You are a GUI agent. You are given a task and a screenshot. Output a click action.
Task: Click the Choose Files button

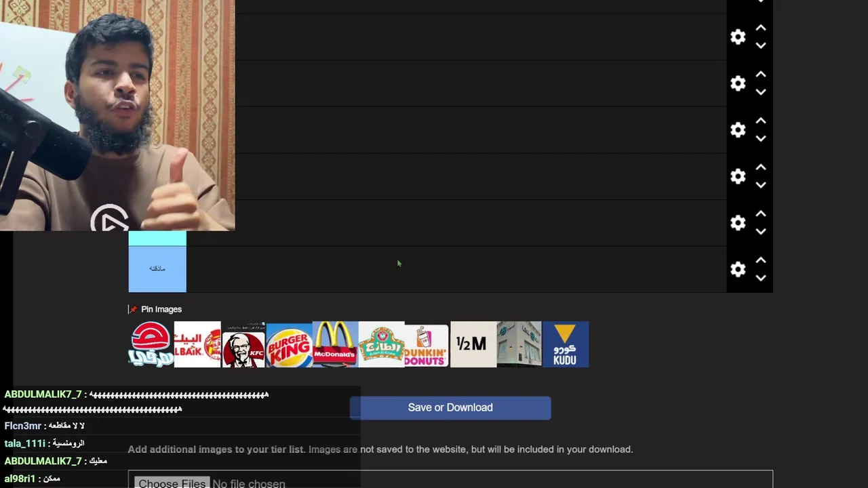172,483
